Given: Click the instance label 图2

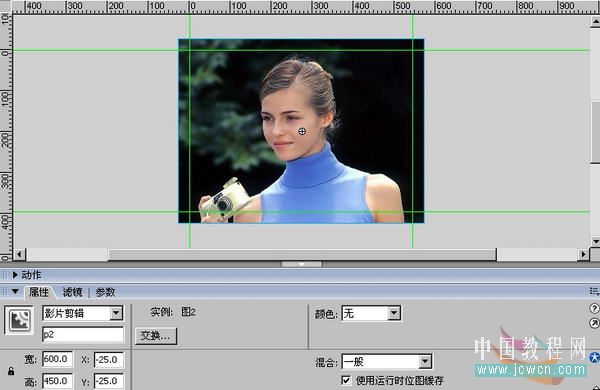Looking at the screenshot, I should [188, 312].
